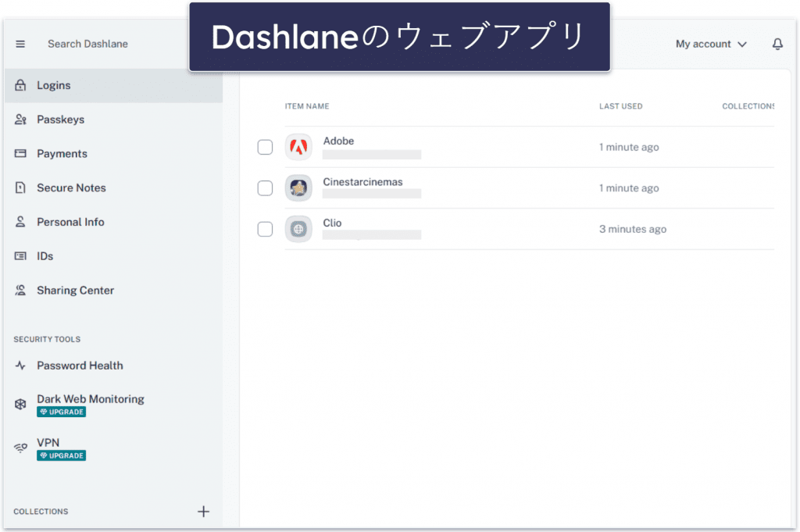The image size is (800, 532).
Task: Click the Payments card icon
Action: pos(20,154)
